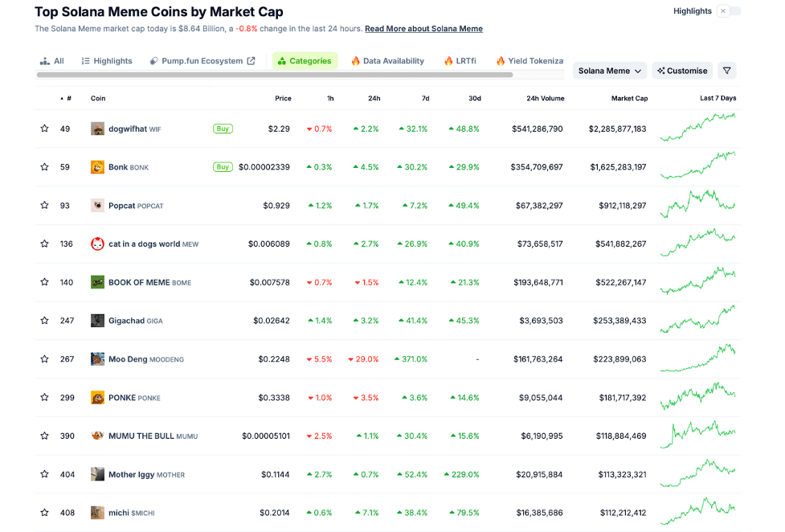The height and width of the screenshot is (532, 785).
Task: Sort table by 30d change
Action: [x=475, y=98]
